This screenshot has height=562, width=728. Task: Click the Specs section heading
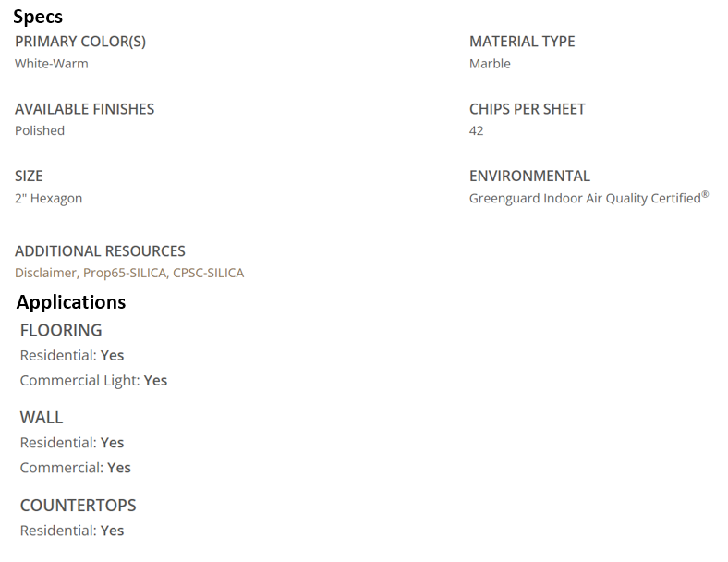[x=38, y=17]
